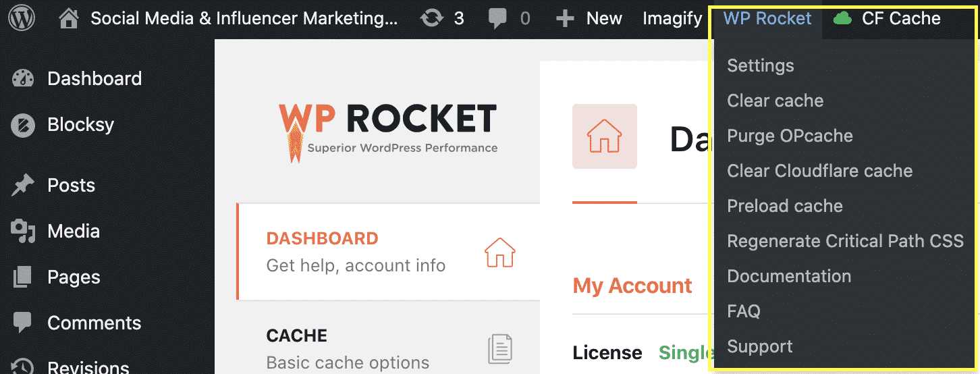The image size is (980, 374).
Task: Click 'Get help, account info' text
Action: tap(356, 265)
